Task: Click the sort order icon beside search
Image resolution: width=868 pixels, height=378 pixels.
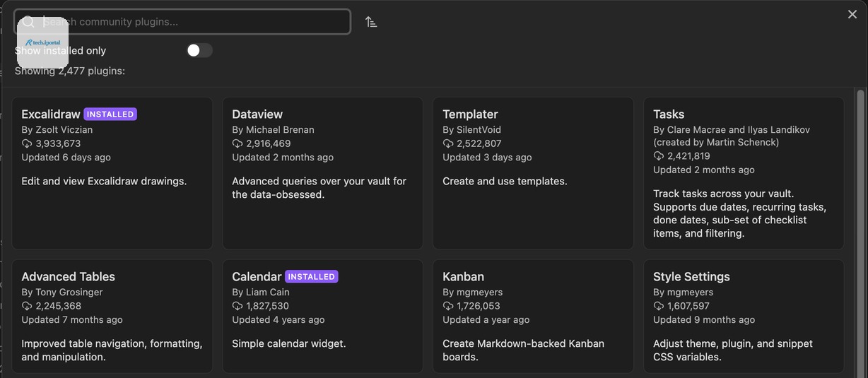Action: 371,22
